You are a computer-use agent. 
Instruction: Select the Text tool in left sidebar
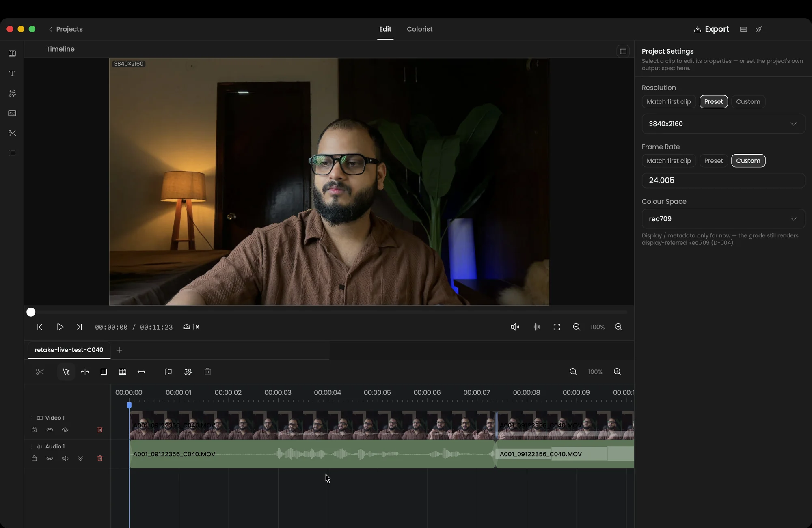[x=12, y=73]
